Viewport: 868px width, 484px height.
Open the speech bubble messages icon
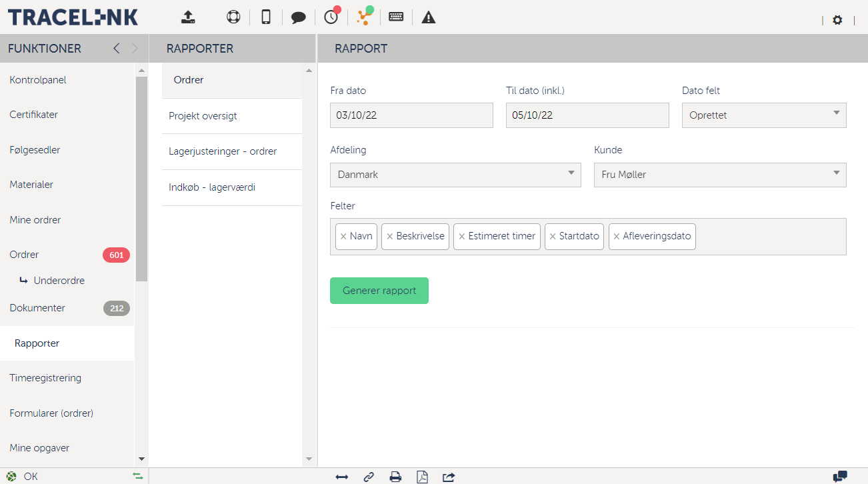pyautogui.click(x=298, y=18)
